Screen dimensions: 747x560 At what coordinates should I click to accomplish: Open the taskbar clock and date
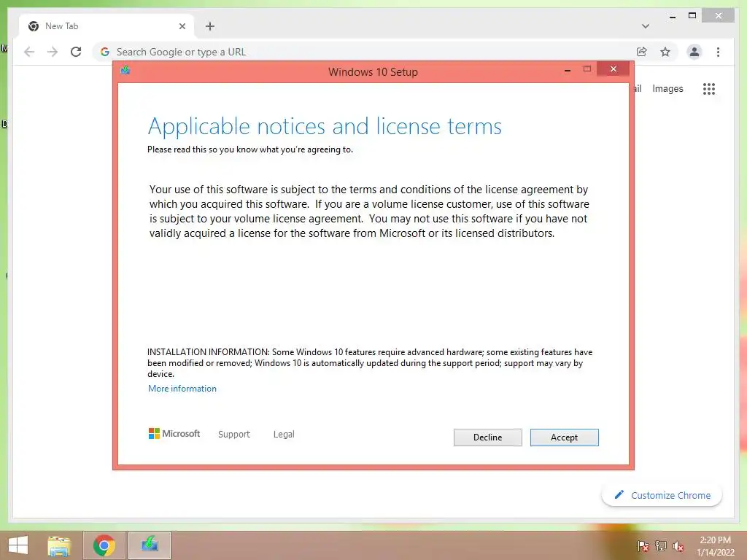[x=715, y=546]
